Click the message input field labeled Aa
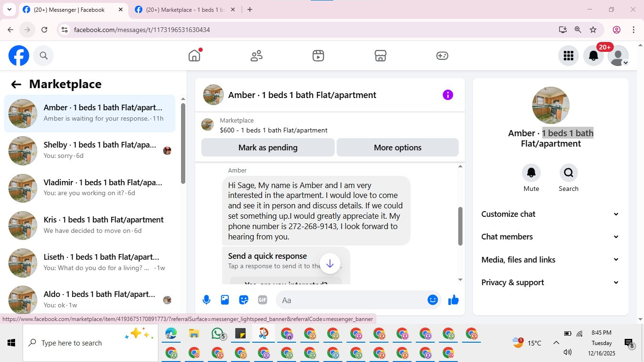 pyautogui.click(x=352, y=300)
